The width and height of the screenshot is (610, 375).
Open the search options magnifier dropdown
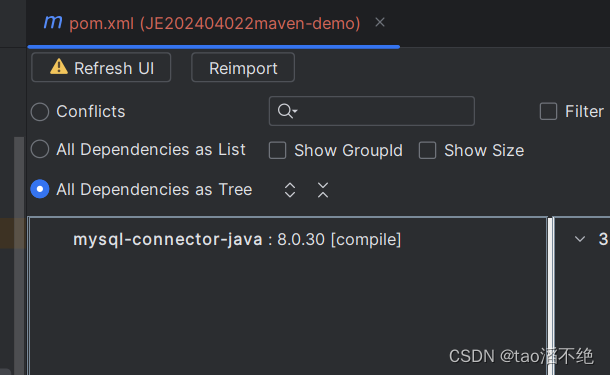click(x=287, y=111)
